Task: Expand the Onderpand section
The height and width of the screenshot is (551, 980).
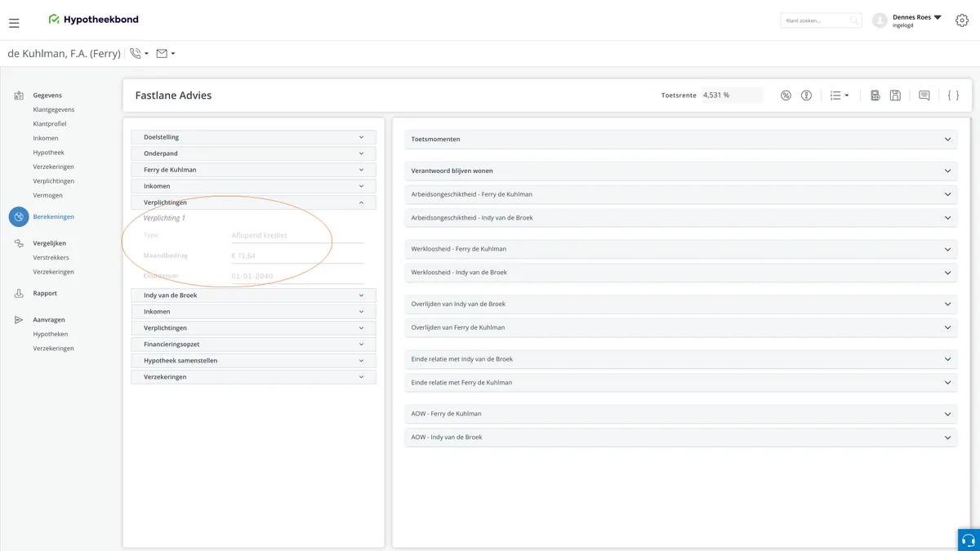Action: pyautogui.click(x=254, y=153)
